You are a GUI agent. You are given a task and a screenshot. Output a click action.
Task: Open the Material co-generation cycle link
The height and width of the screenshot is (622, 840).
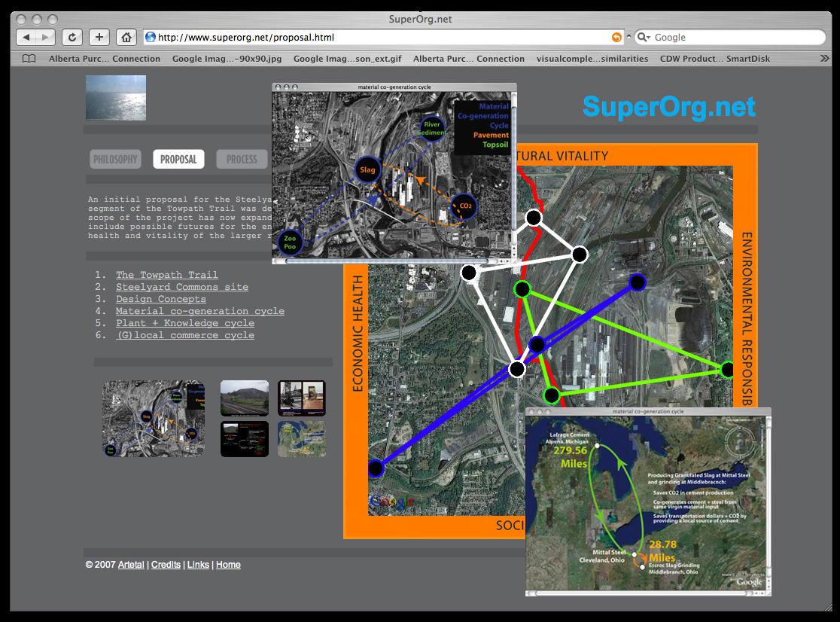pos(199,311)
